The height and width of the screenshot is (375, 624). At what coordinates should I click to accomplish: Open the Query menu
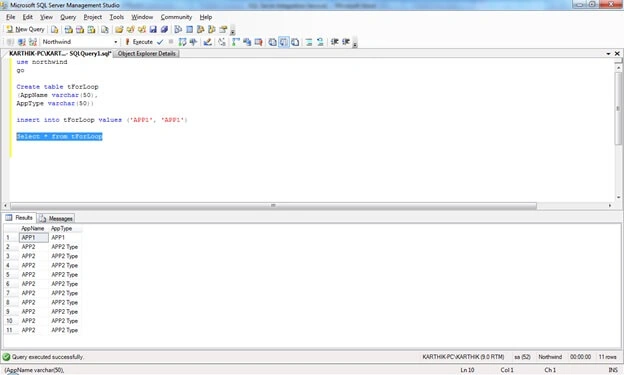(68, 17)
